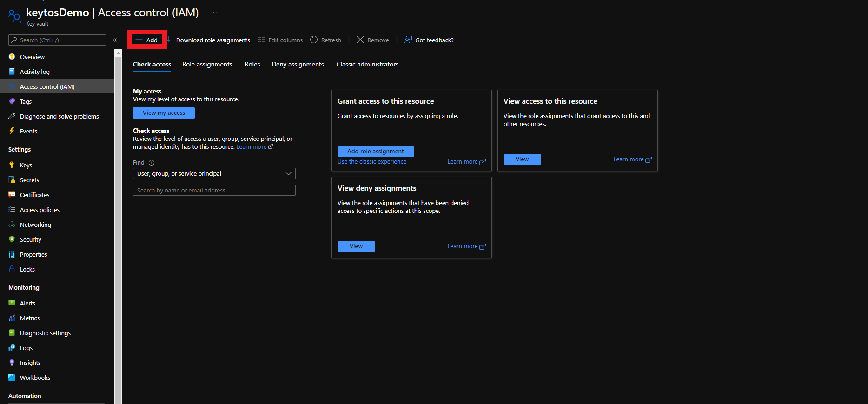
Task: Click the Download role assignments arrow icon
Action: 169,40
